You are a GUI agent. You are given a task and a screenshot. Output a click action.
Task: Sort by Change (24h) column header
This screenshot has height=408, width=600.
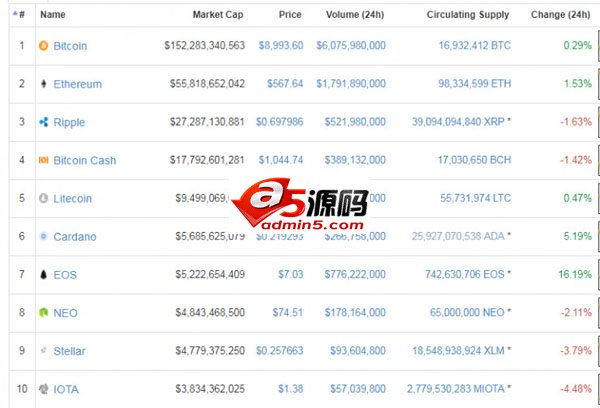[561, 15]
